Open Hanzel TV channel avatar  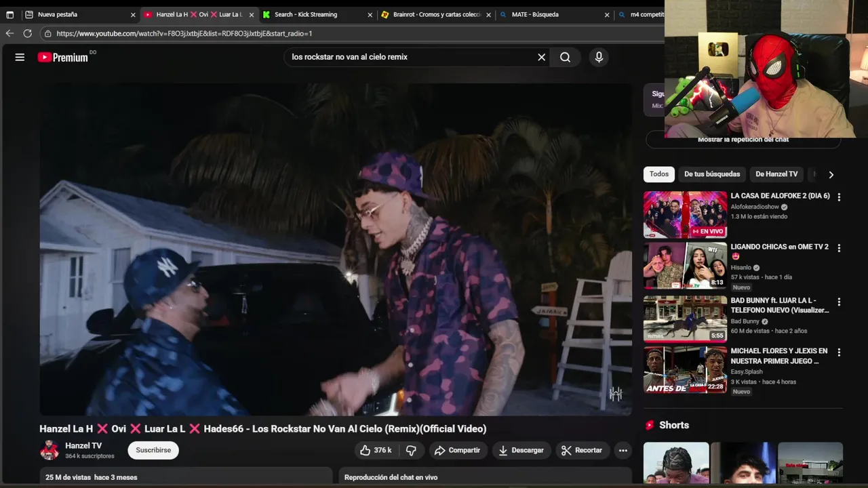pos(50,450)
